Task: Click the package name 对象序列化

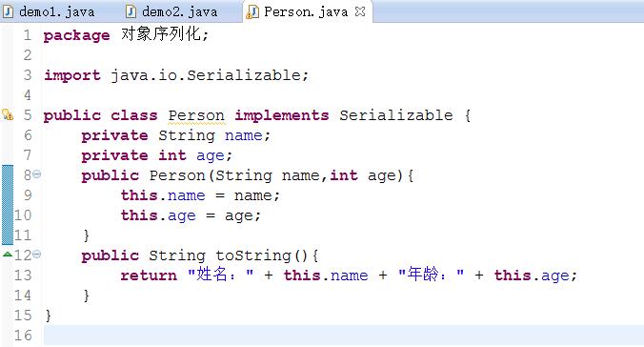Action: click(161, 34)
